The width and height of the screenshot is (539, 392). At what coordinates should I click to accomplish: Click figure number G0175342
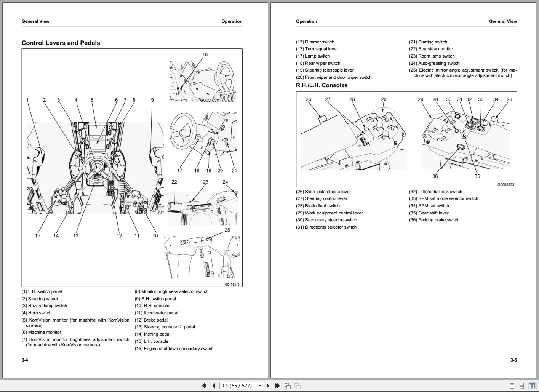(232, 285)
